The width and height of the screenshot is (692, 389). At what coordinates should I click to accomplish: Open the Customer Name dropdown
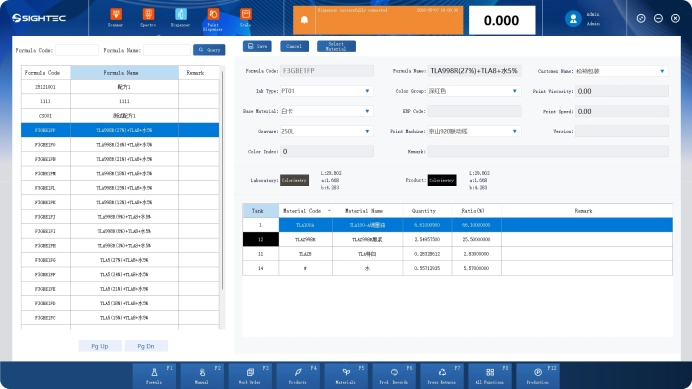pos(662,71)
